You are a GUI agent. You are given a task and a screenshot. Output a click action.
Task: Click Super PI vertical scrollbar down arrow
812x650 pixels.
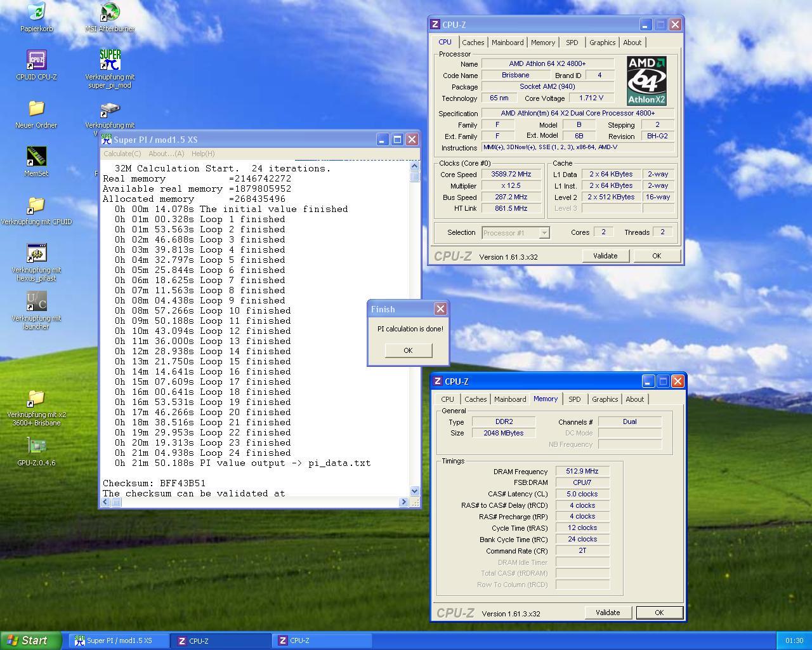415,491
